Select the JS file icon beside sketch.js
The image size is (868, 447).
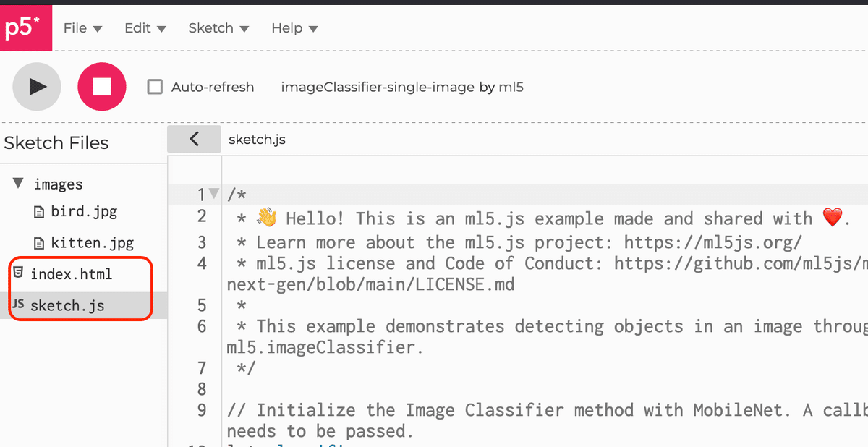(17, 305)
